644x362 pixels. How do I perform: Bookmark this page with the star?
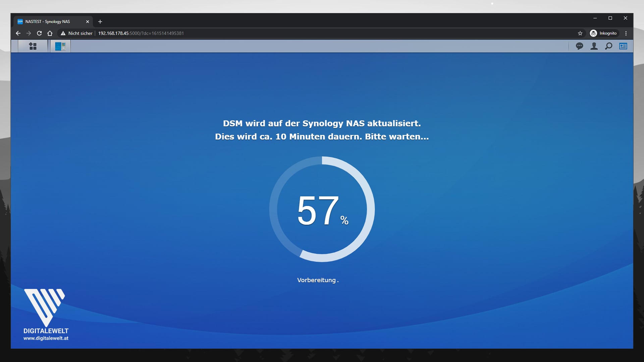580,33
